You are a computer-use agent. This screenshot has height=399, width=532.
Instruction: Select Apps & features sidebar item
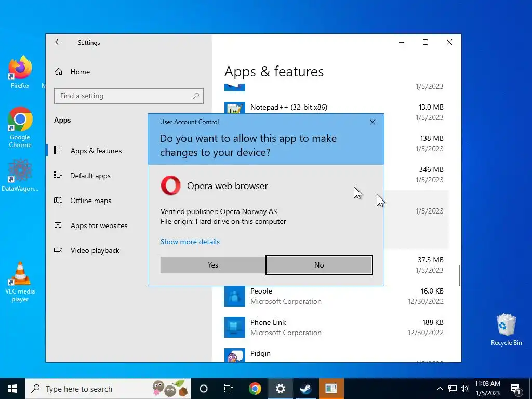pos(96,151)
